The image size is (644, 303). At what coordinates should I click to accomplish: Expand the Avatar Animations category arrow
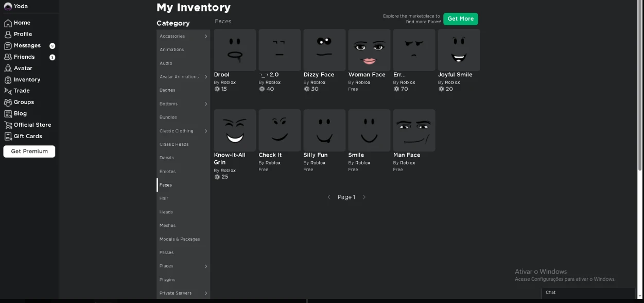(206, 77)
